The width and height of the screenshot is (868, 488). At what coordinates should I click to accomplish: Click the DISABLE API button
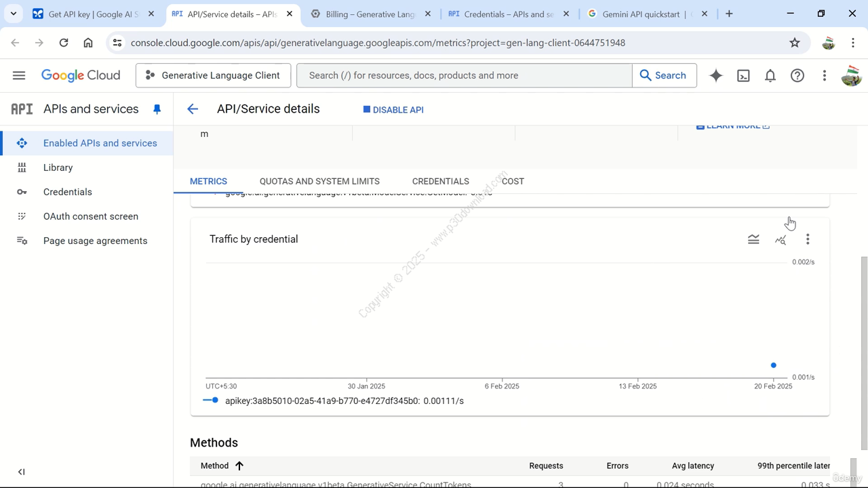(x=393, y=110)
